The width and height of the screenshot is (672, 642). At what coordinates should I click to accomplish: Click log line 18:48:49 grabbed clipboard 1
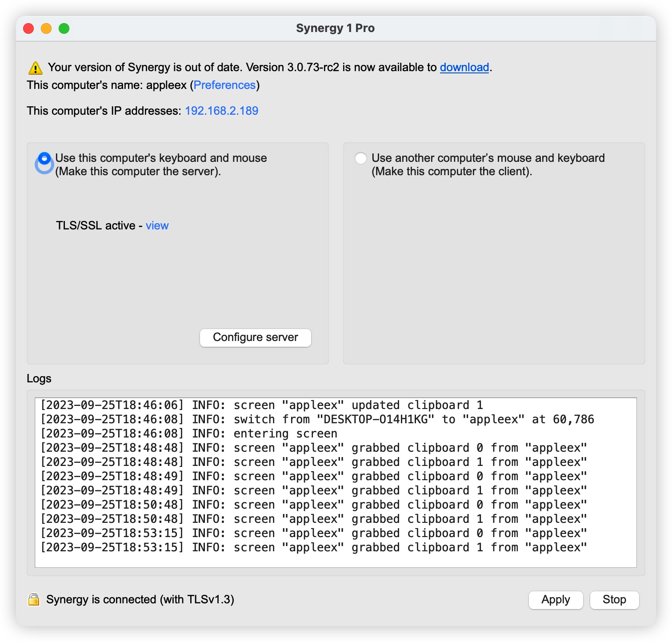(x=314, y=490)
